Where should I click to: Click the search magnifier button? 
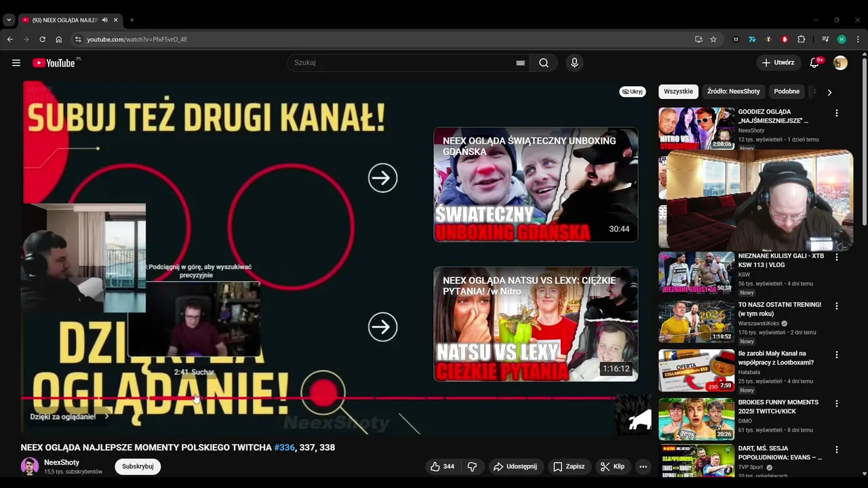(544, 63)
